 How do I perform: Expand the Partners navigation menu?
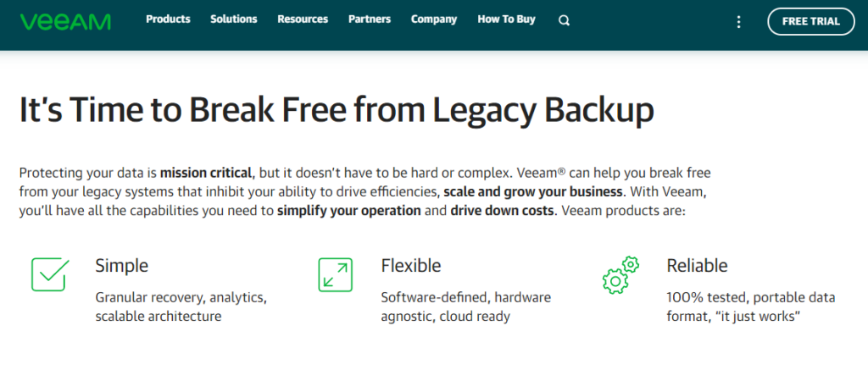pyautogui.click(x=370, y=19)
